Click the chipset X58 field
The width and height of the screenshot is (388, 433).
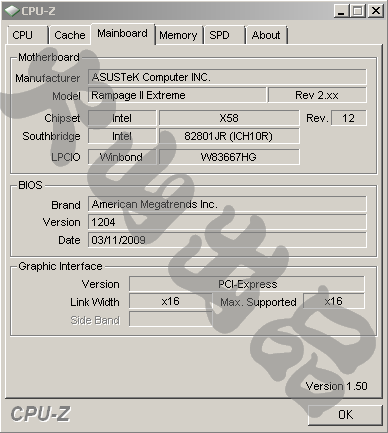(x=229, y=118)
